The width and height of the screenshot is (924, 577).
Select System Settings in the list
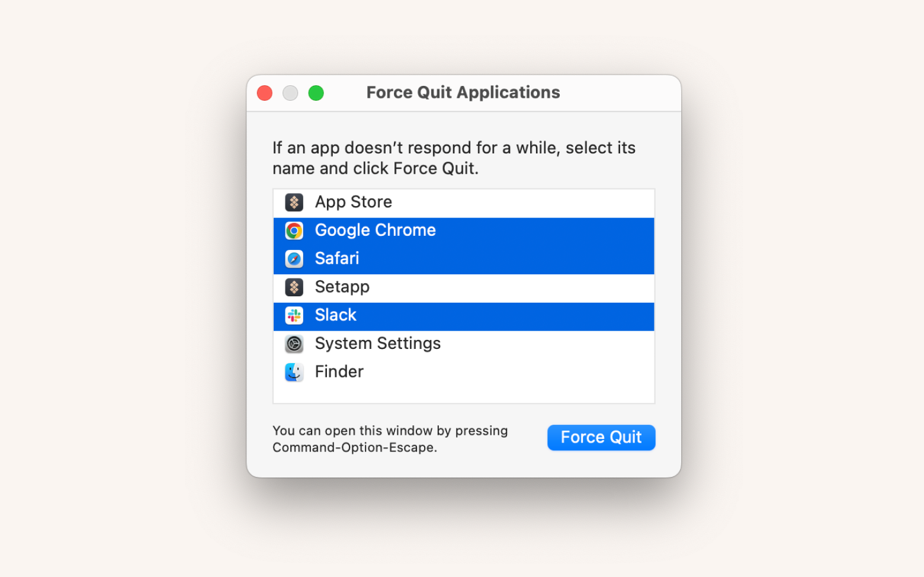377,344
